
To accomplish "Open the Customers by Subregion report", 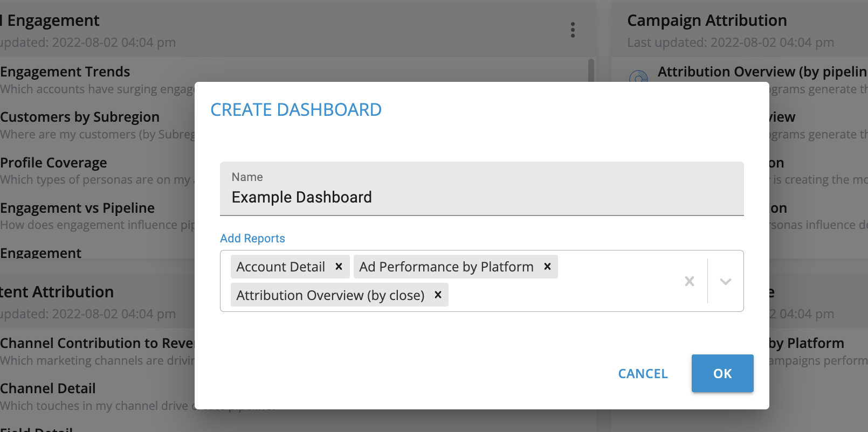I will point(80,117).
